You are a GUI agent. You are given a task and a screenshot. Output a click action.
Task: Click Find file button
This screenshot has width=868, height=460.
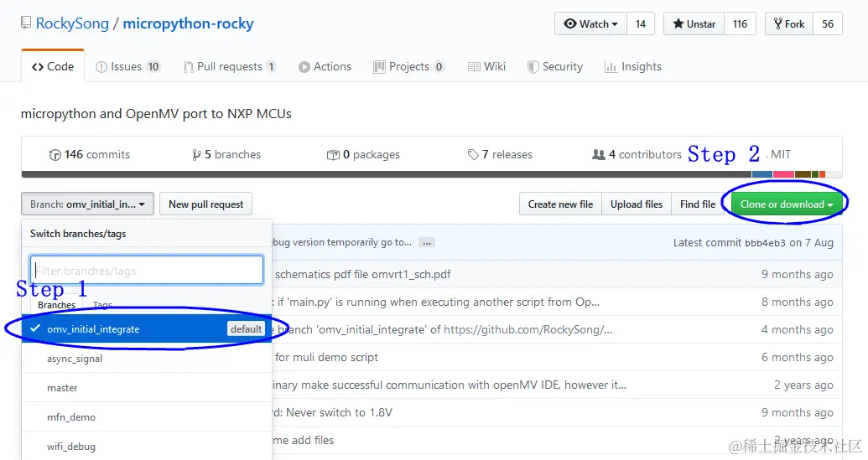coord(698,204)
